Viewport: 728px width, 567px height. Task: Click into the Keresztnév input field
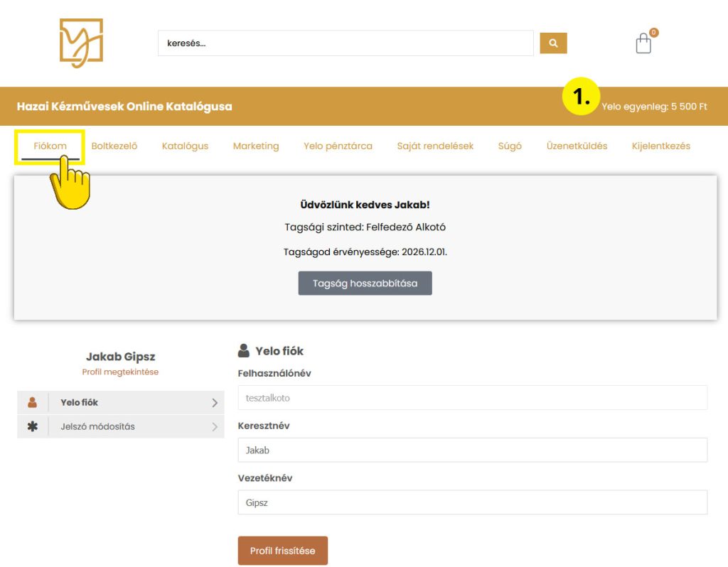[x=472, y=450]
